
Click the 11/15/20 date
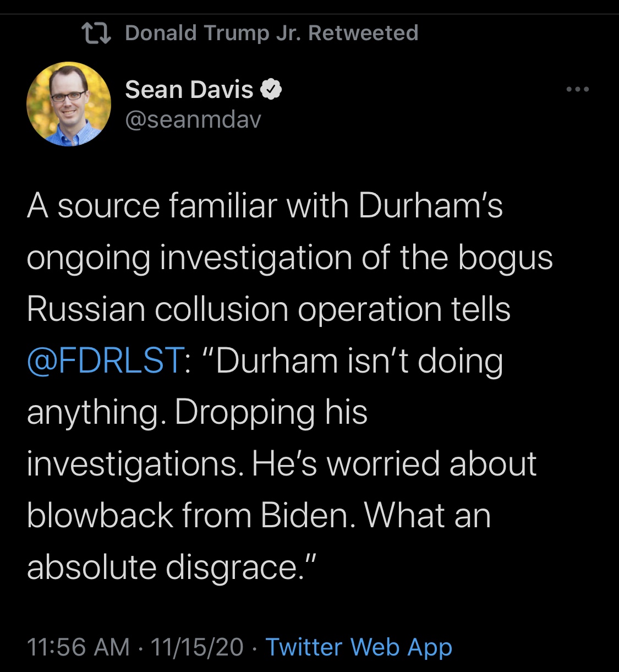pos(196,647)
